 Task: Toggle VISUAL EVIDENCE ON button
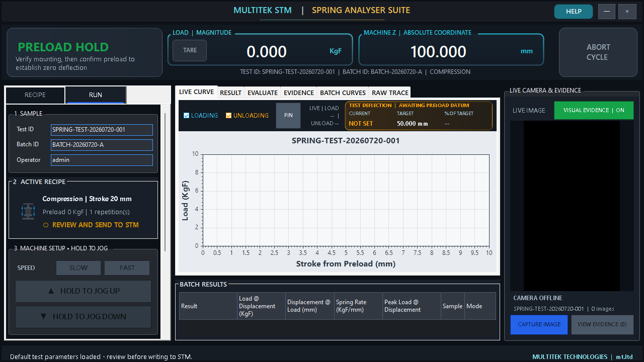pos(594,110)
